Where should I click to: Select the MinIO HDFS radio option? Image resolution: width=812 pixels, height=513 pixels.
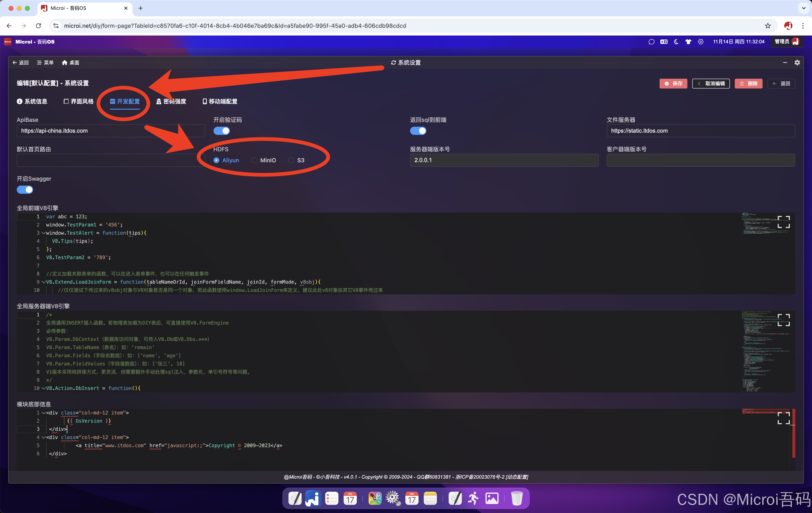(x=264, y=160)
